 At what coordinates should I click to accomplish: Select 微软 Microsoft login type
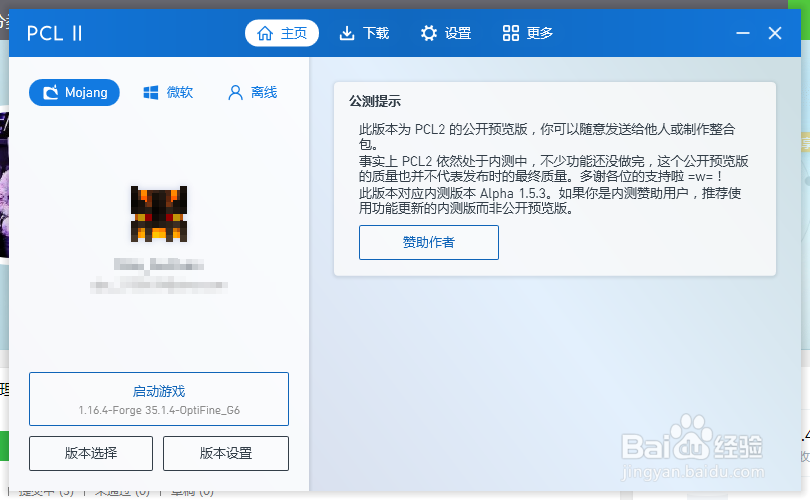[168, 92]
